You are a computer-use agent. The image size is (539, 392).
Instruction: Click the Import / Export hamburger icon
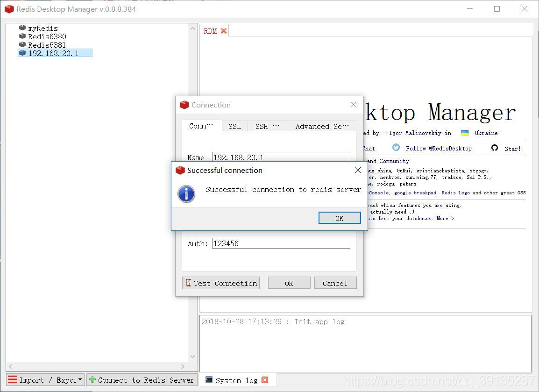point(12,380)
